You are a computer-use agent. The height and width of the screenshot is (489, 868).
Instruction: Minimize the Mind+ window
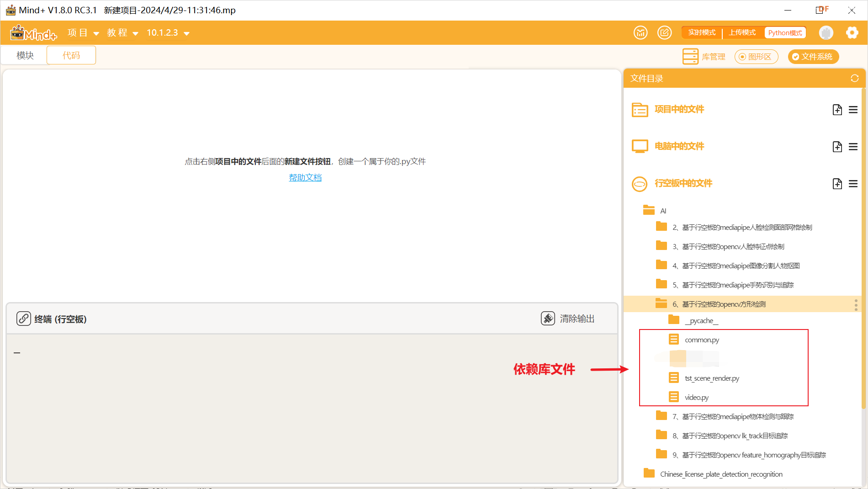click(788, 10)
